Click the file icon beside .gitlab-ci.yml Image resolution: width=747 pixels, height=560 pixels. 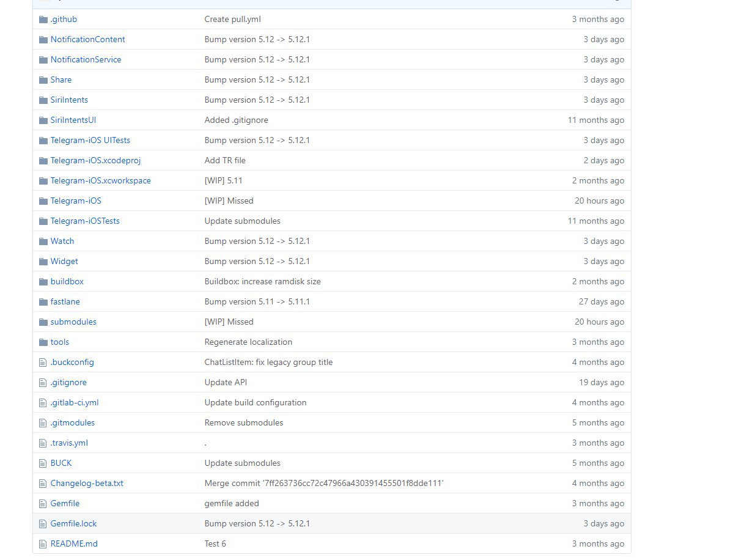pyautogui.click(x=43, y=403)
